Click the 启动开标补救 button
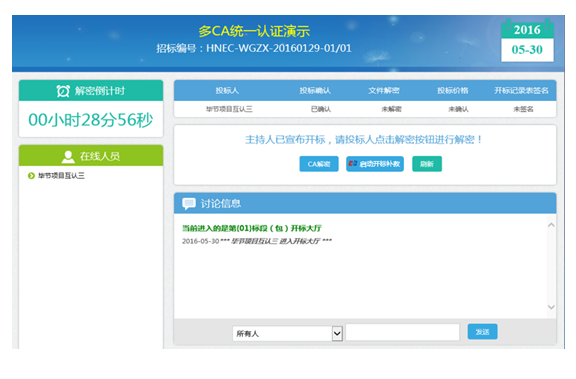The height and width of the screenshot is (379, 576). click(x=375, y=164)
